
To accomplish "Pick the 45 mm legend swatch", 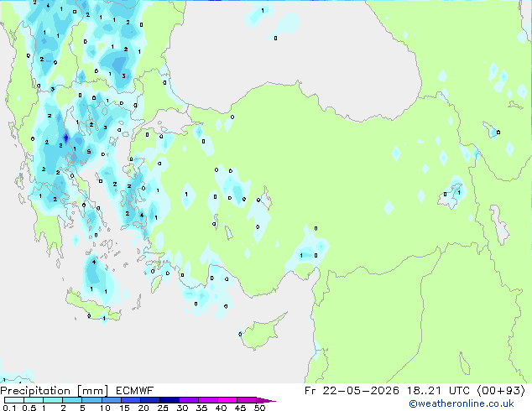I will pyautogui.click(x=247, y=400).
